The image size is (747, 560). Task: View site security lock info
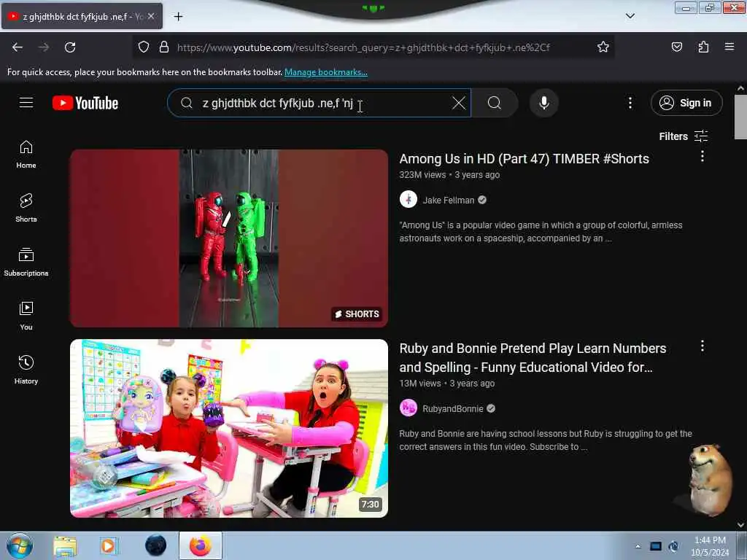coord(164,47)
